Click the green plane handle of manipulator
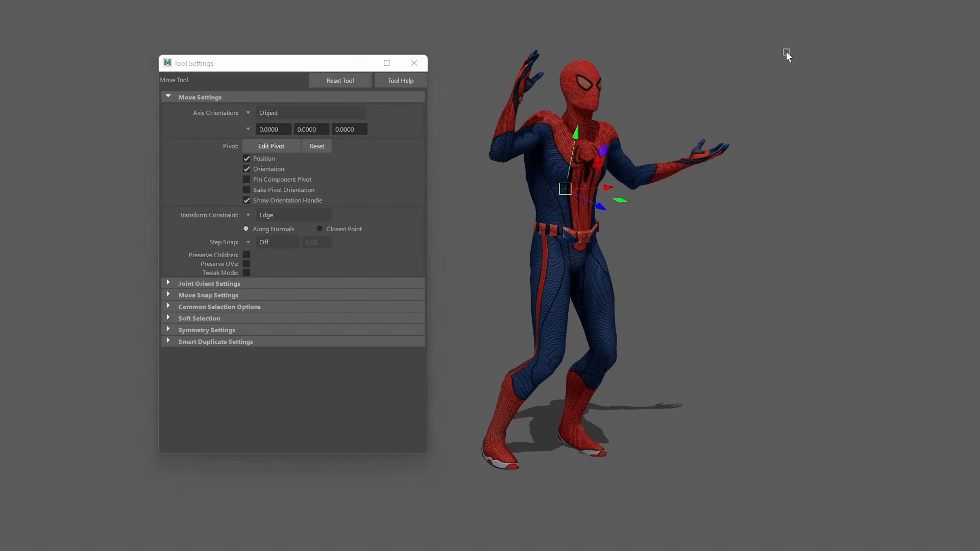The width and height of the screenshot is (980, 551). pyautogui.click(x=620, y=200)
